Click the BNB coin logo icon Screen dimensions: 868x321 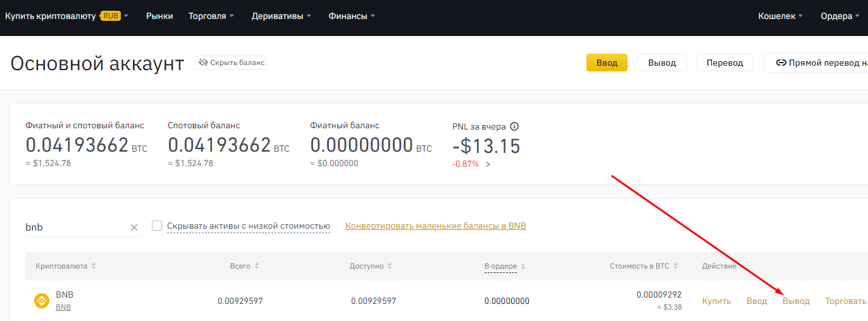click(x=42, y=301)
